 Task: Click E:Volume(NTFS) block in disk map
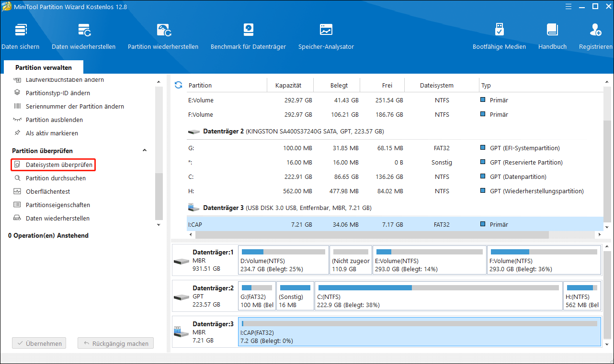(429, 260)
